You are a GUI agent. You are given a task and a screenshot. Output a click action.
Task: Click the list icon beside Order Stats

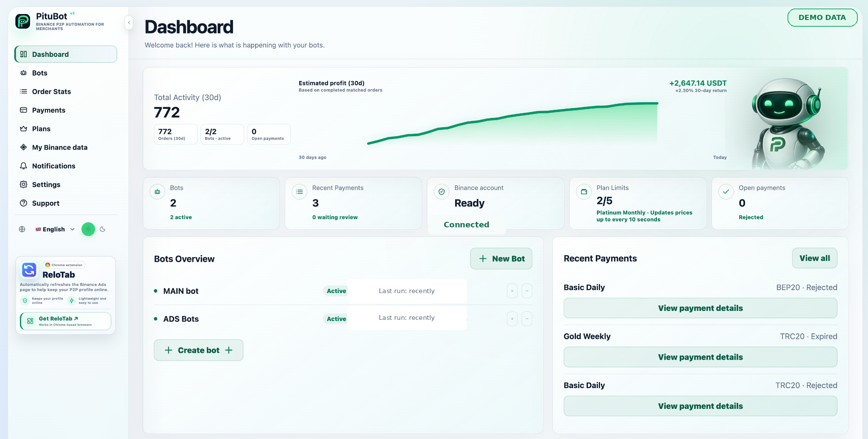click(x=24, y=92)
